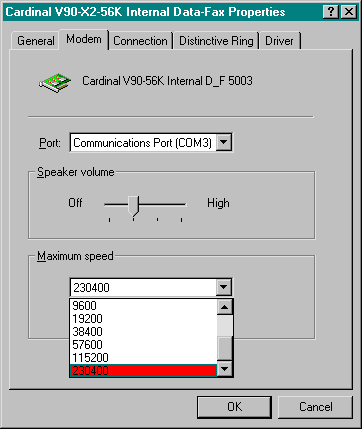The width and height of the screenshot is (362, 429).
Task: Close the properties dialog with X
Action: [349, 12]
